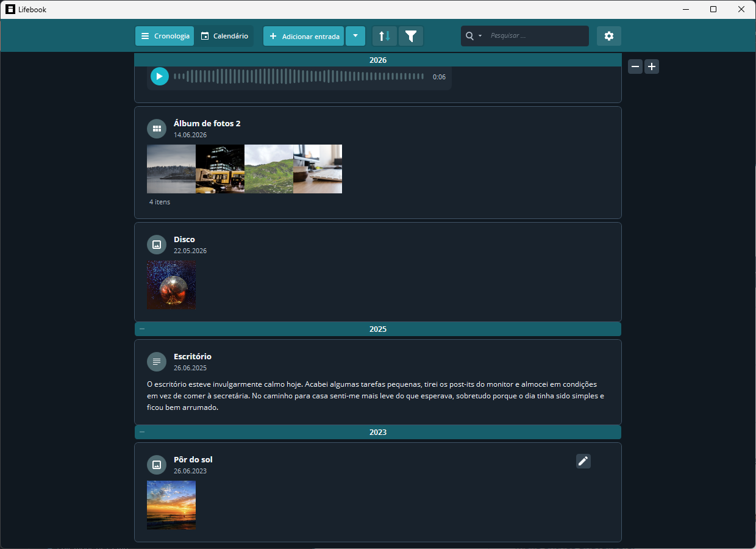This screenshot has height=549, width=756.
Task: Open the filter funnel icon
Action: [x=411, y=36]
